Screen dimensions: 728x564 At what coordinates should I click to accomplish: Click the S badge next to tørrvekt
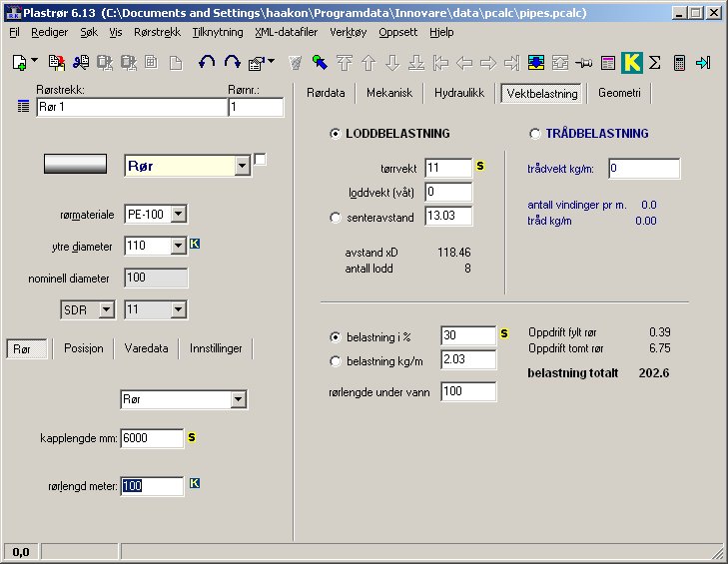[479, 167]
